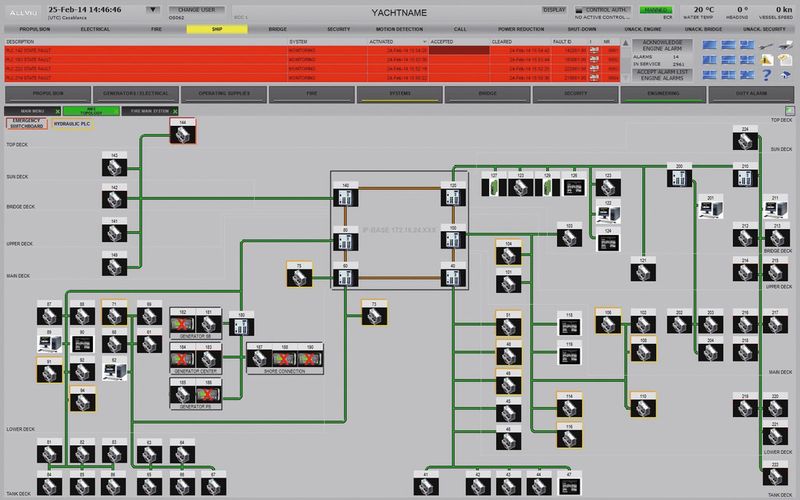The height and width of the screenshot is (500, 800).
Task: Switch to the FIRE MAIN SYSTEM tab
Action: 150,111
